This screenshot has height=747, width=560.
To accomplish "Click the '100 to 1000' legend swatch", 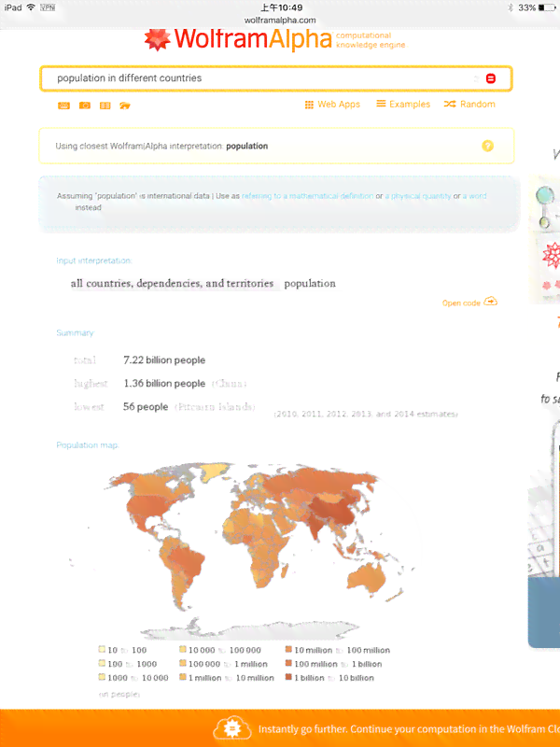I will [x=102, y=663].
